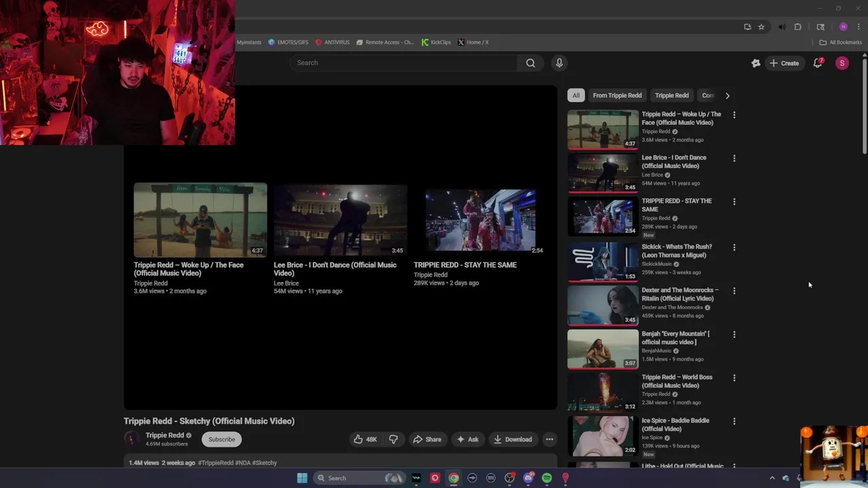
Task: Click the Create button
Action: [784, 63]
